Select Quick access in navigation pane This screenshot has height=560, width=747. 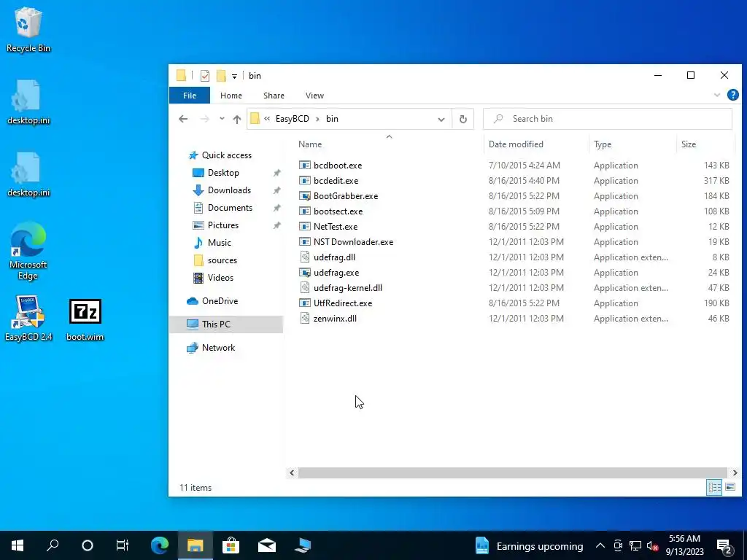(226, 155)
